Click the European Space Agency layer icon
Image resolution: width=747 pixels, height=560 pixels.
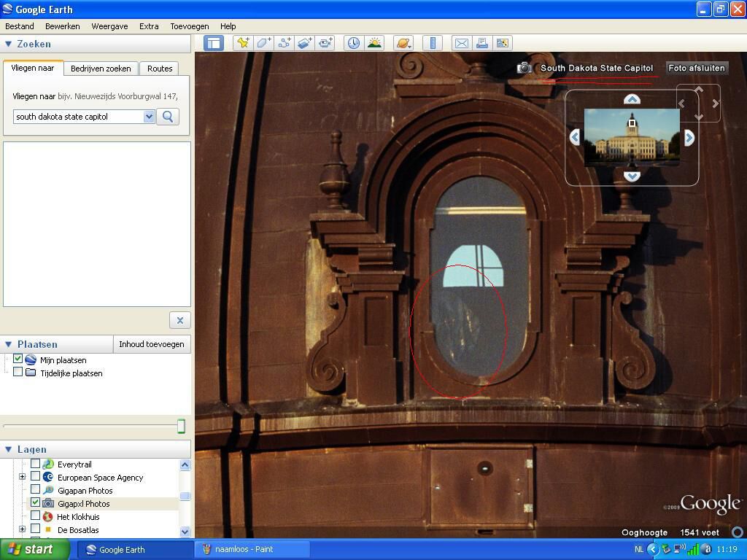tap(48, 477)
